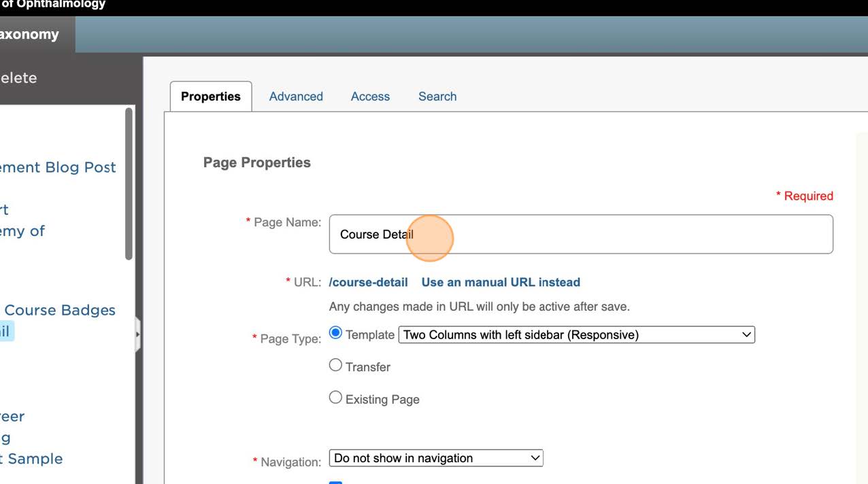Select the Template radio button
The width and height of the screenshot is (868, 484).
335,333
